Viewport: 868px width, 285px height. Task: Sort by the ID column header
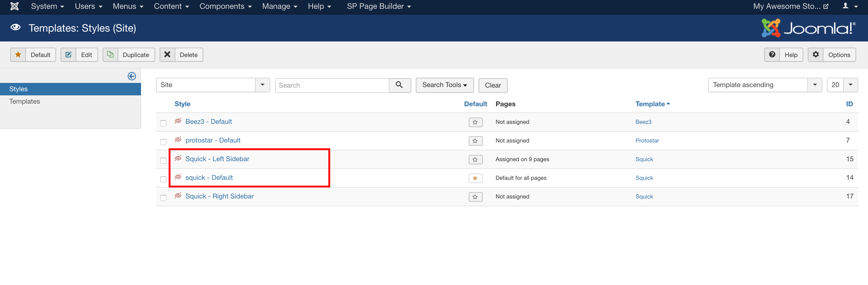849,104
